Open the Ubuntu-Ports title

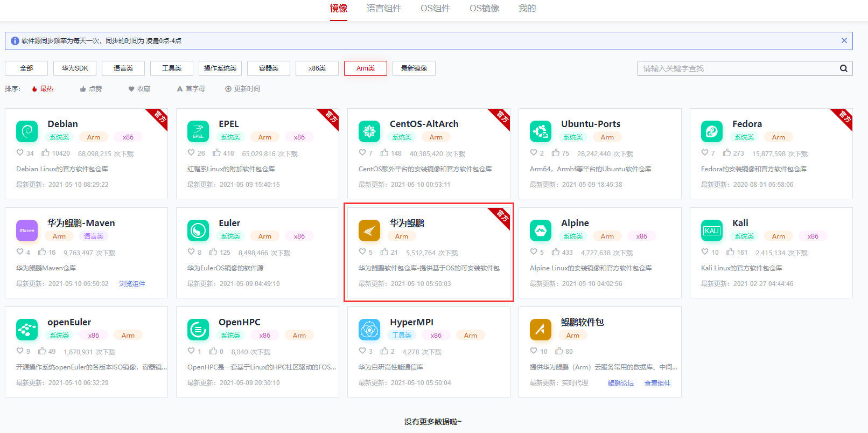tap(591, 124)
